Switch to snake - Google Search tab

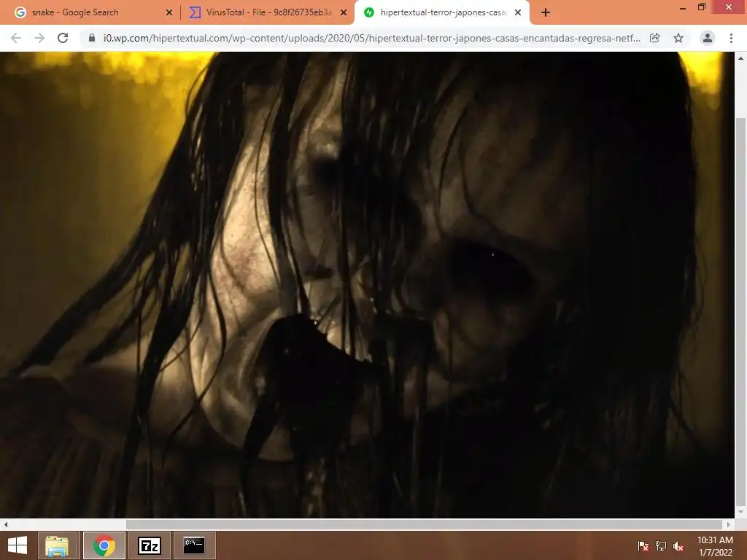(90, 12)
